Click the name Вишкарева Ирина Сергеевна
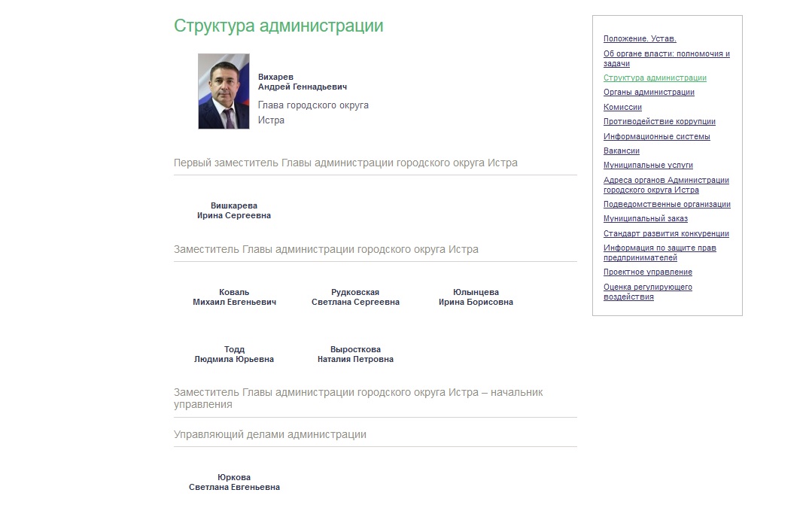 [x=234, y=211]
